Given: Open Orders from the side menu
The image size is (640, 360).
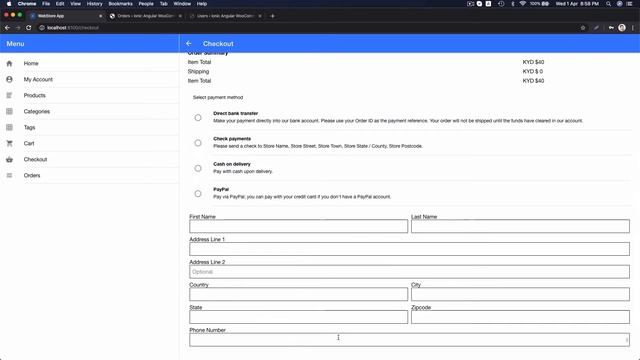Looking at the screenshot, I should click(89, 175).
